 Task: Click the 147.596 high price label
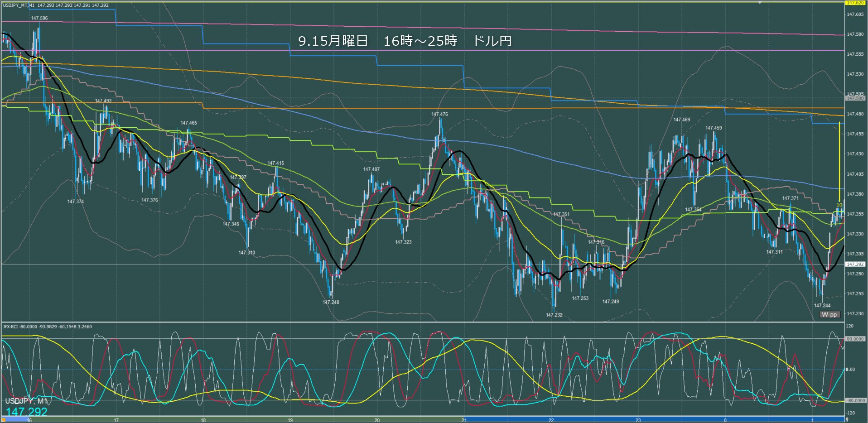[39, 18]
